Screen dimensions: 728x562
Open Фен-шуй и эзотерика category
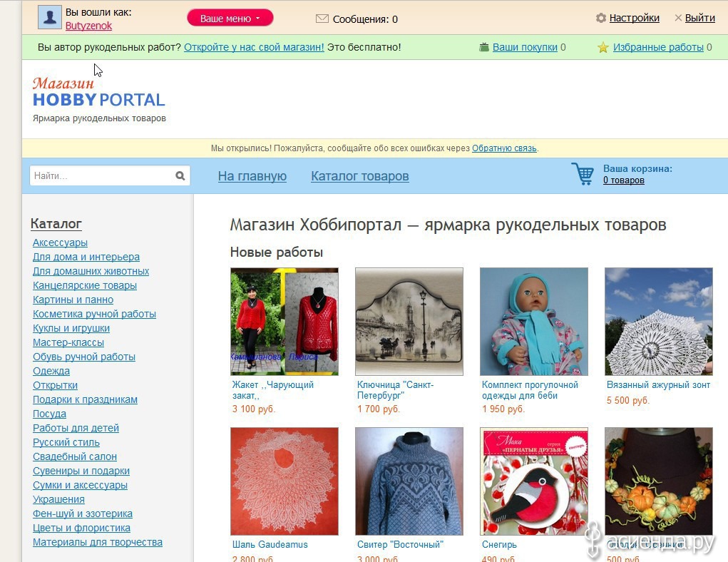pos(83,514)
